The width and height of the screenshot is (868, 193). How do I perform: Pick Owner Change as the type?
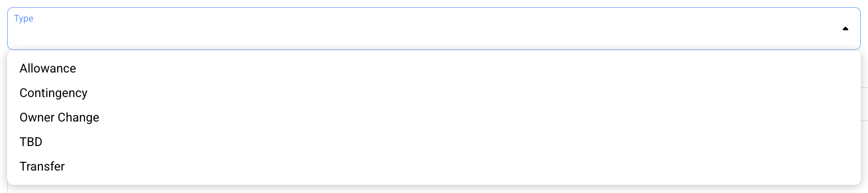[x=434, y=117]
